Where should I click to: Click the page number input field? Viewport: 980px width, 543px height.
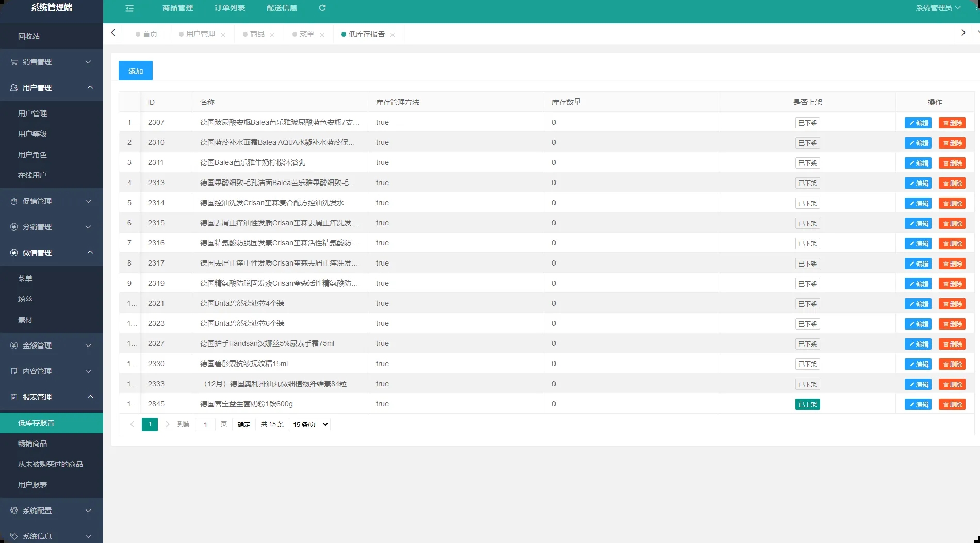coord(205,424)
